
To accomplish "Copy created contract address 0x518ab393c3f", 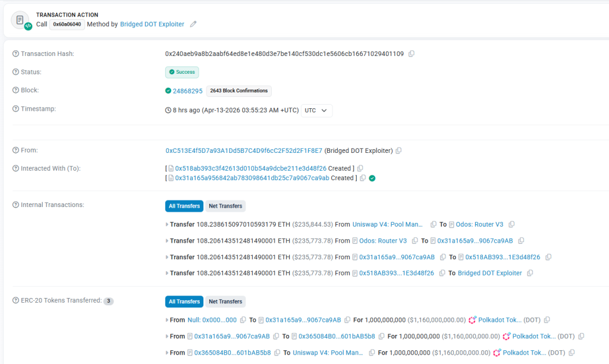I will 360,168.
